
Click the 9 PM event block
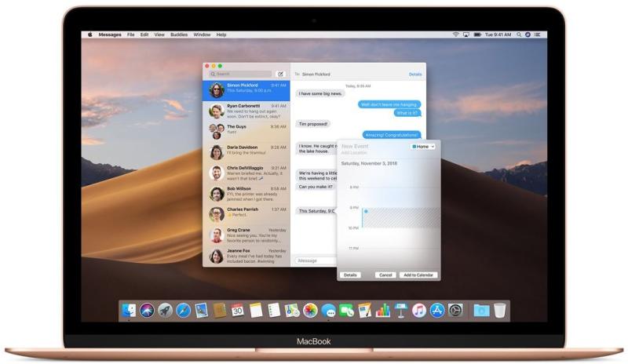(x=400, y=218)
